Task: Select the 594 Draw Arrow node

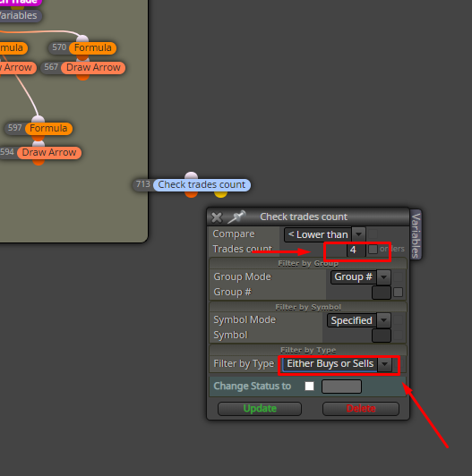Action: tap(49, 152)
